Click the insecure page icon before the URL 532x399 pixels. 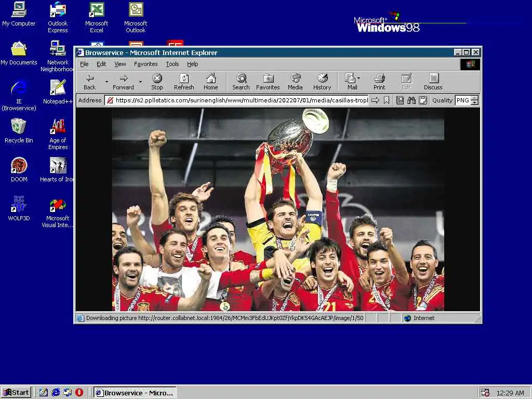(110, 100)
